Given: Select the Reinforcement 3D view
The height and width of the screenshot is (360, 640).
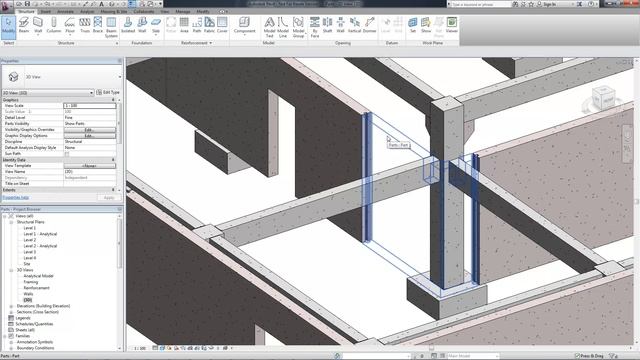Looking at the screenshot, I should click(36, 288).
